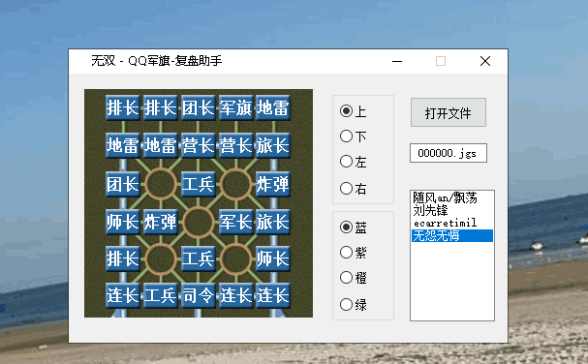Image resolution: width=588 pixels, height=364 pixels.
Task: Choose the 下 position radio button
Action: (353, 136)
